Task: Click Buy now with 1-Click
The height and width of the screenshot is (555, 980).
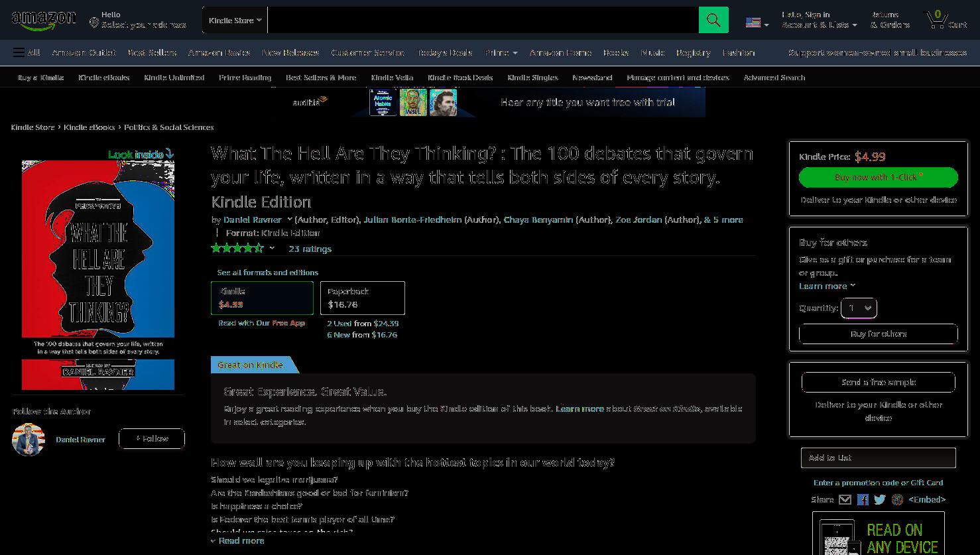Action: tap(879, 177)
